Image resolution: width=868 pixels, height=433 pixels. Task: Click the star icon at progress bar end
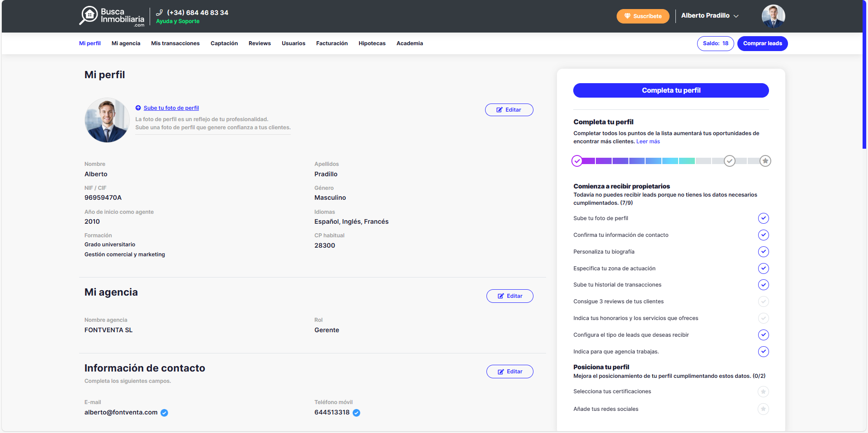click(x=765, y=161)
